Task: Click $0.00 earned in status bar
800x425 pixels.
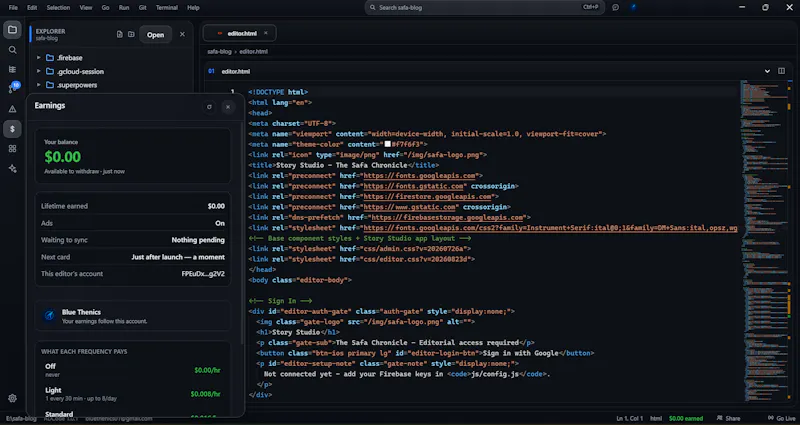Action: pos(686,418)
